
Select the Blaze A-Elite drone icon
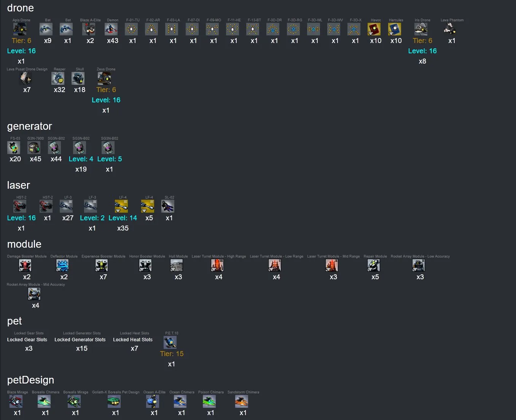89,29
